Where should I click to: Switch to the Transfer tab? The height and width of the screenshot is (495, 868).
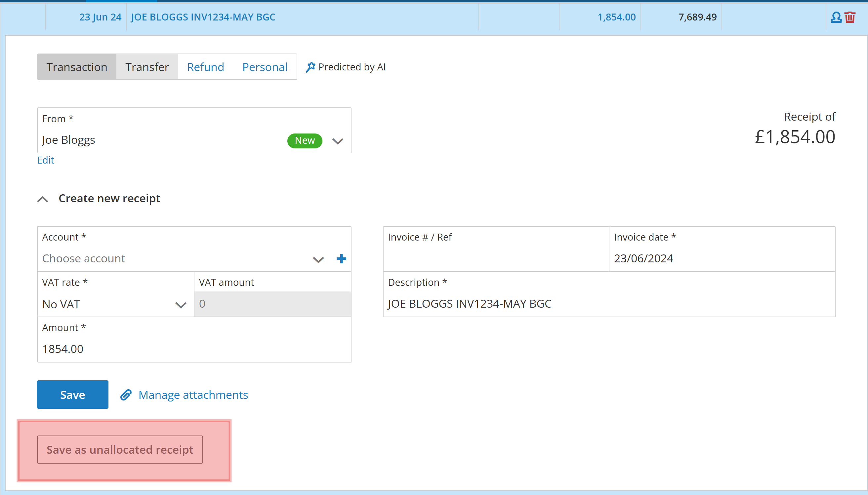[147, 67]
